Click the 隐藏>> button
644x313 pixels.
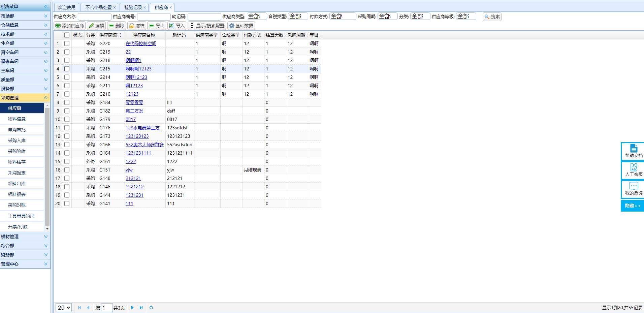coord(633,206)
